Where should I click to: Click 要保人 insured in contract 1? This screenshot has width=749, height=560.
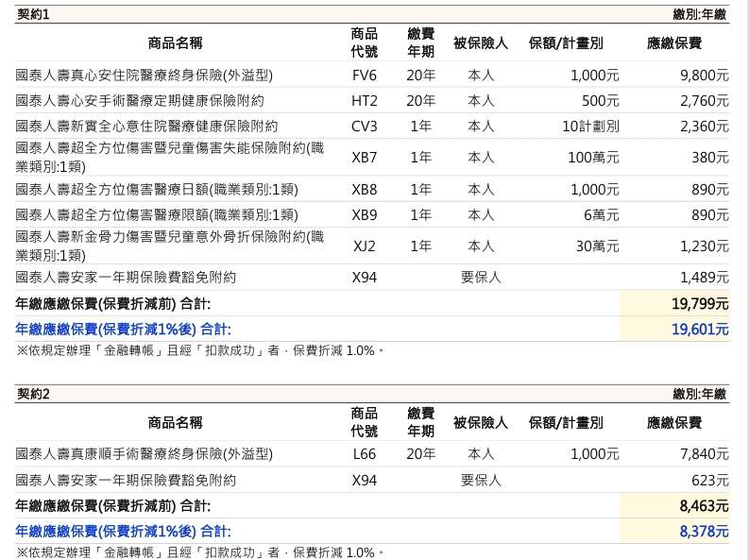[x=481, y=278]
